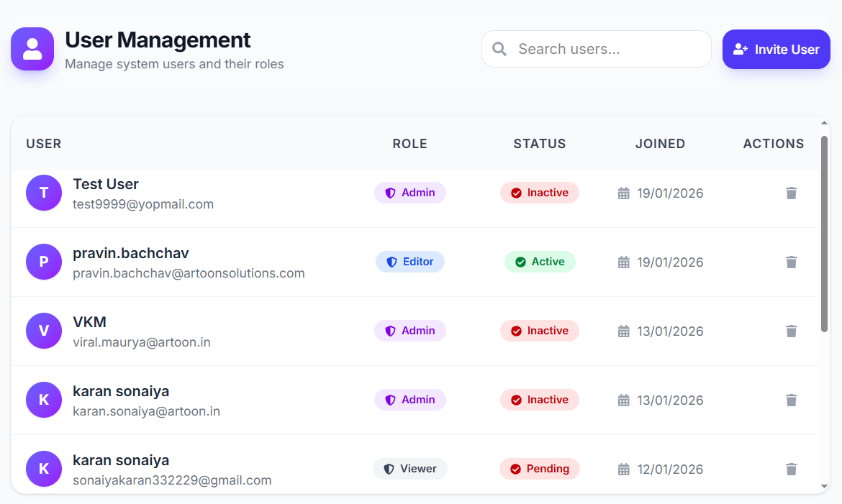The image size is (842, 504).
Task: Open Editor role badge for pravin.bachchav
Action: (410, 262)
